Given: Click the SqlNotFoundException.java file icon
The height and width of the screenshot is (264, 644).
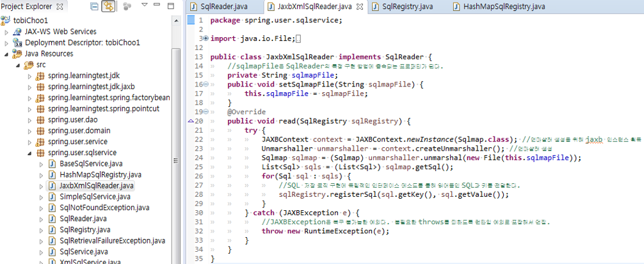Looking at the screenshot, I should 52,208.
